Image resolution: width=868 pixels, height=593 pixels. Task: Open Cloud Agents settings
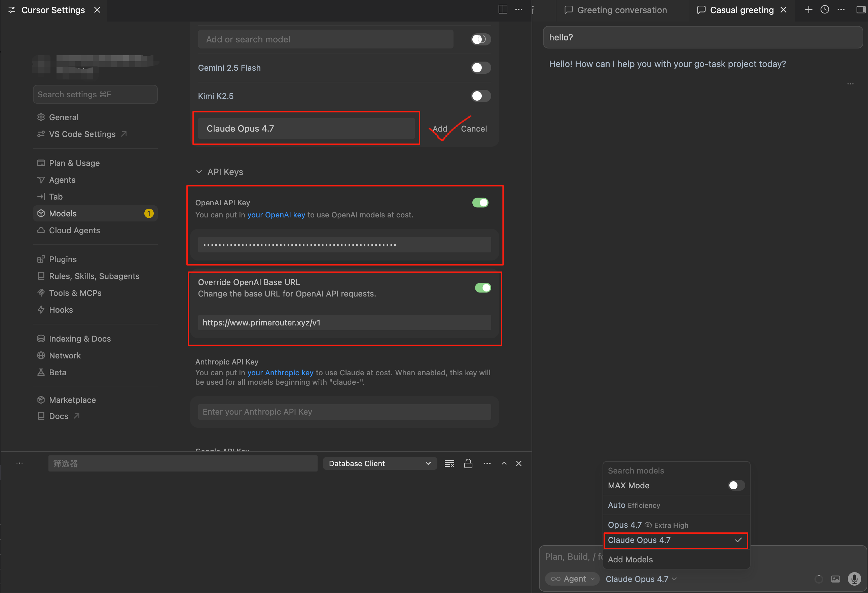coord(95,230)
